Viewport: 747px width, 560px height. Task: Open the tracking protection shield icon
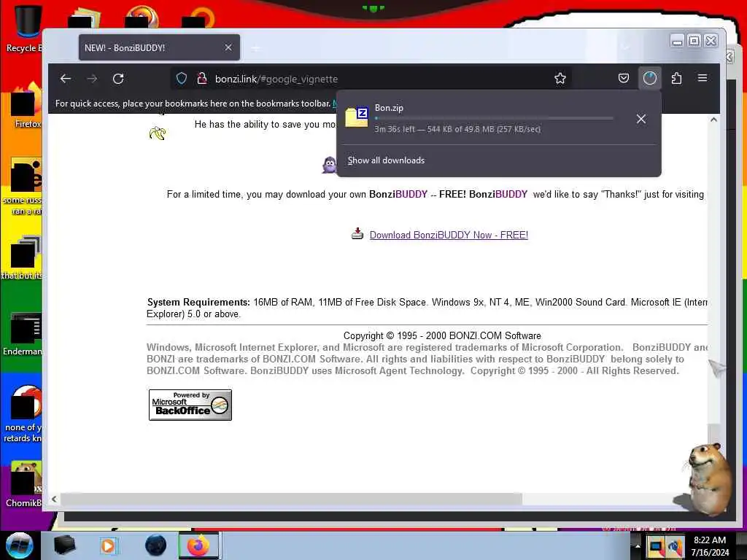[182, 79]
